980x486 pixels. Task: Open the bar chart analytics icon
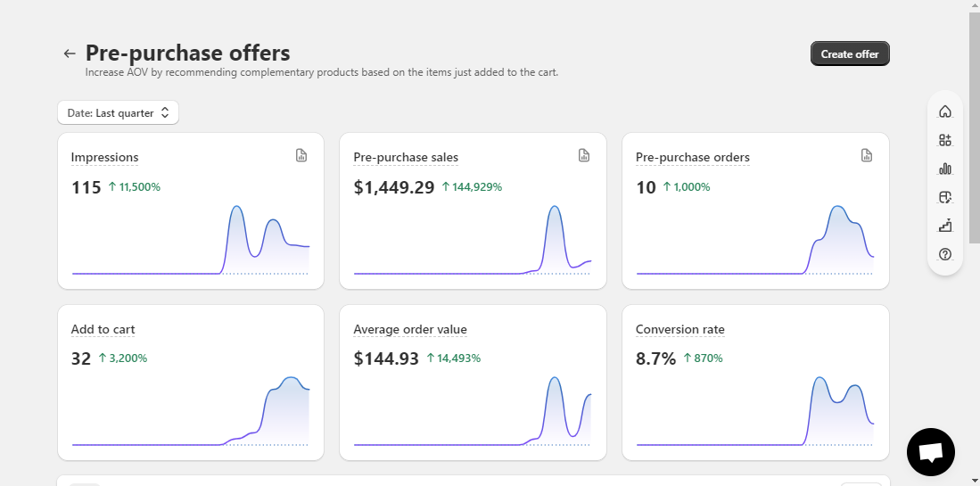coord(945,169)
